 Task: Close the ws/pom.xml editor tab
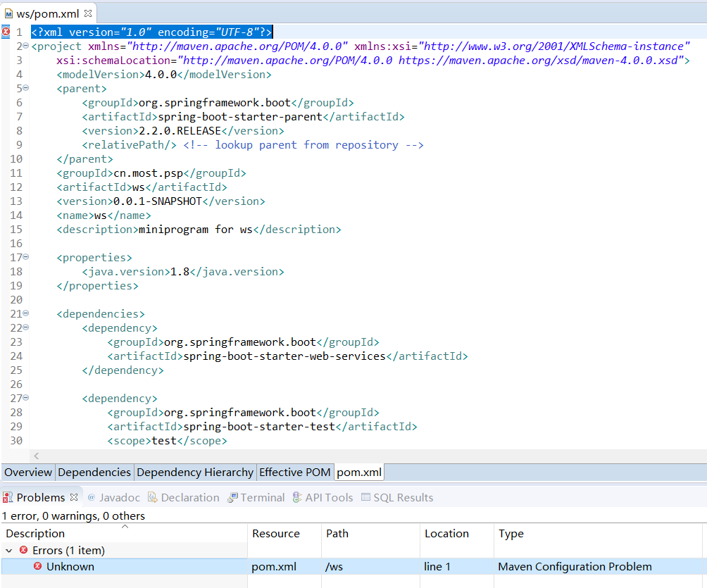point(87,12)
